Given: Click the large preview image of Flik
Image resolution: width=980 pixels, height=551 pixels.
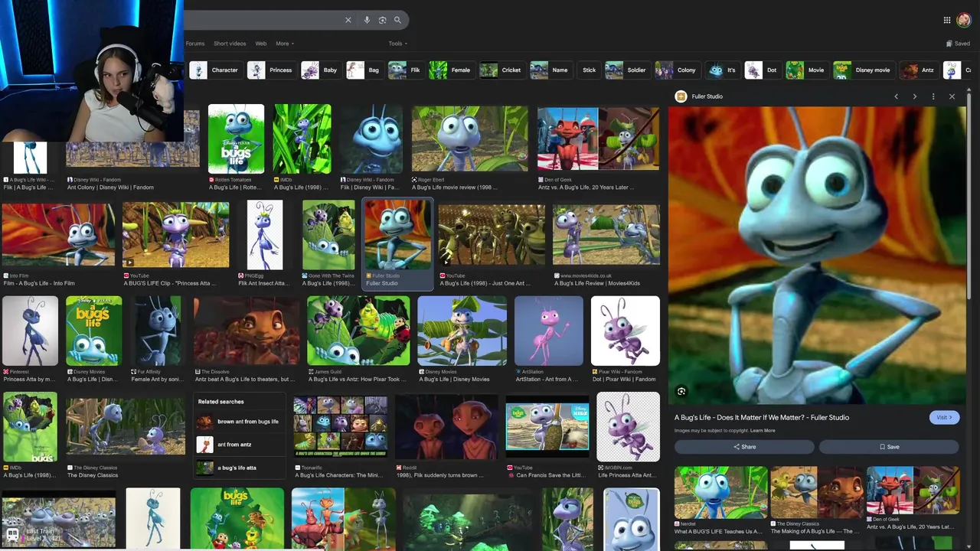Looking at the screenshot, I should [816, 255].
